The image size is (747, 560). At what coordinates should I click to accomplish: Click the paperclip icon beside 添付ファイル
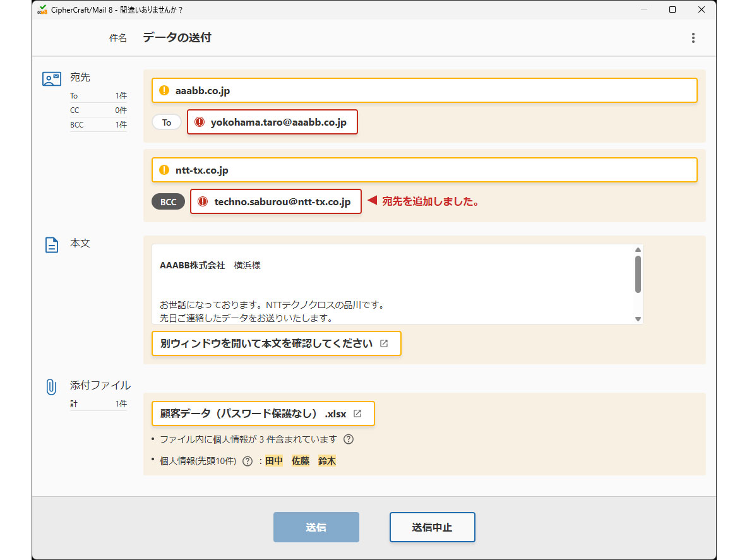click(x=51, y=385)
